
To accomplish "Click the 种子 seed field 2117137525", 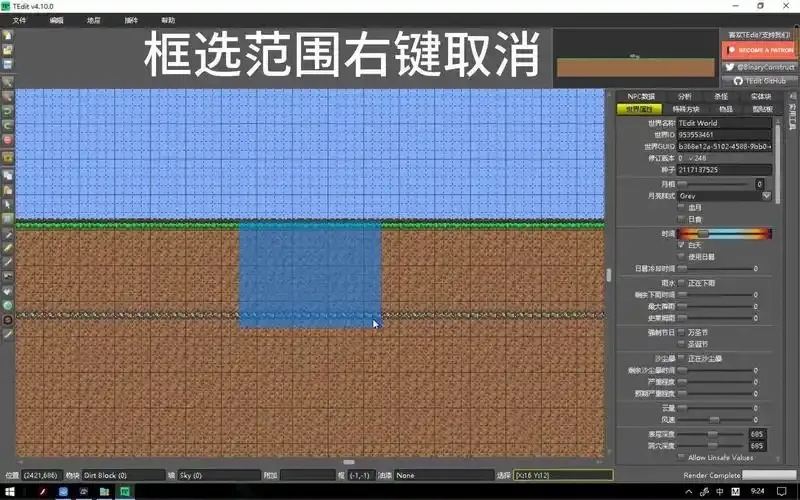I will click(x=724, y=169).
